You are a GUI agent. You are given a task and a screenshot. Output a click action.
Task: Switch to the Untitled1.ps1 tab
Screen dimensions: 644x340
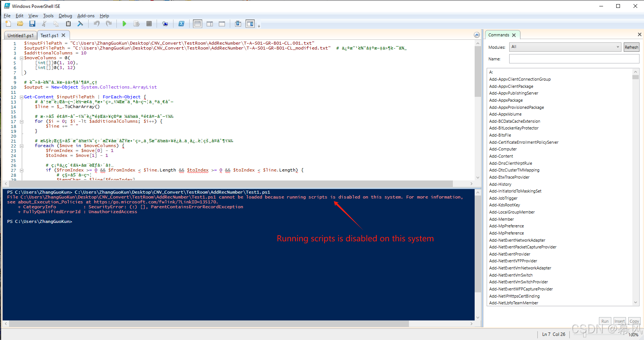20,35
